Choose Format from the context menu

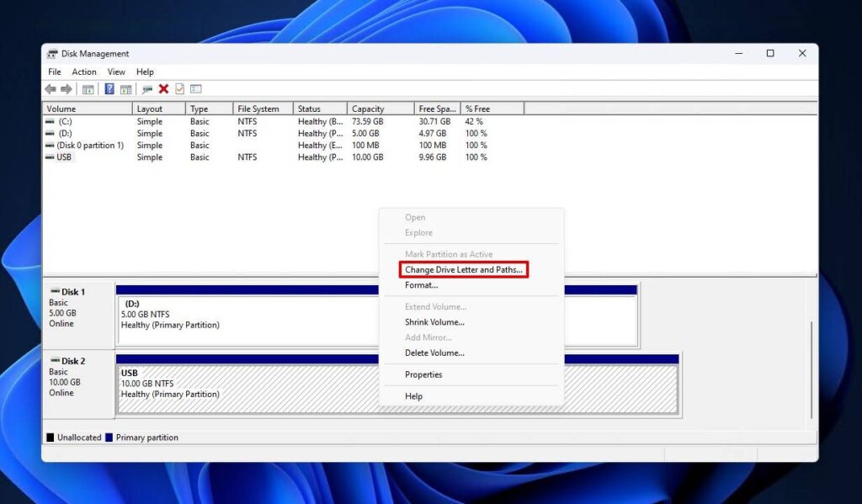[x=423, y=284]
